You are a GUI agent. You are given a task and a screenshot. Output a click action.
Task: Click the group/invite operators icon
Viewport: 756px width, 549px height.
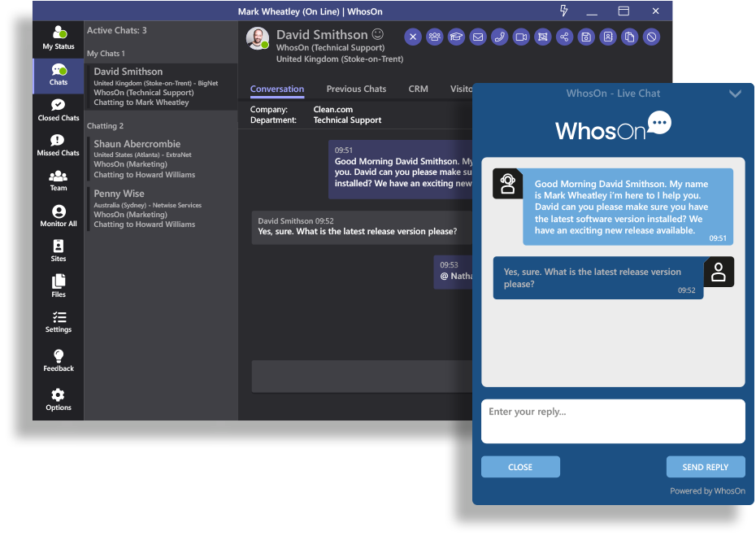pos(434,37)
